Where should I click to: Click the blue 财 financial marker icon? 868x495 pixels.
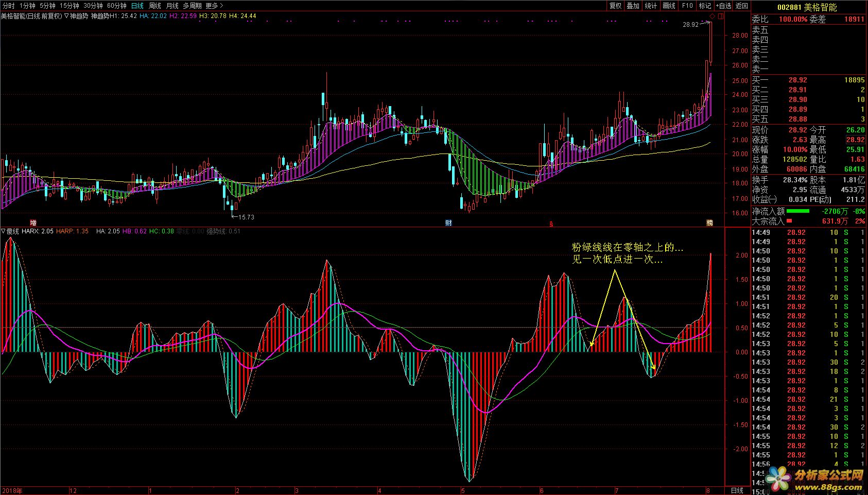tap(449, 223)
